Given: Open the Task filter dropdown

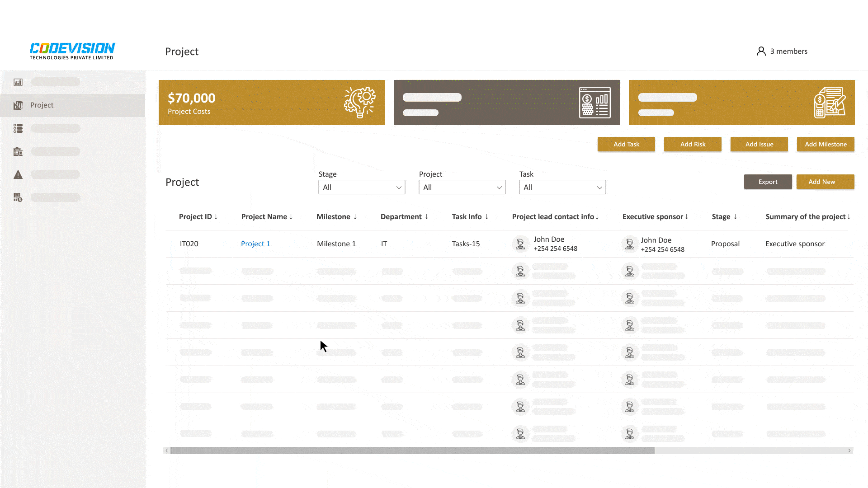Looking at the screenshot, I should 562,187.
